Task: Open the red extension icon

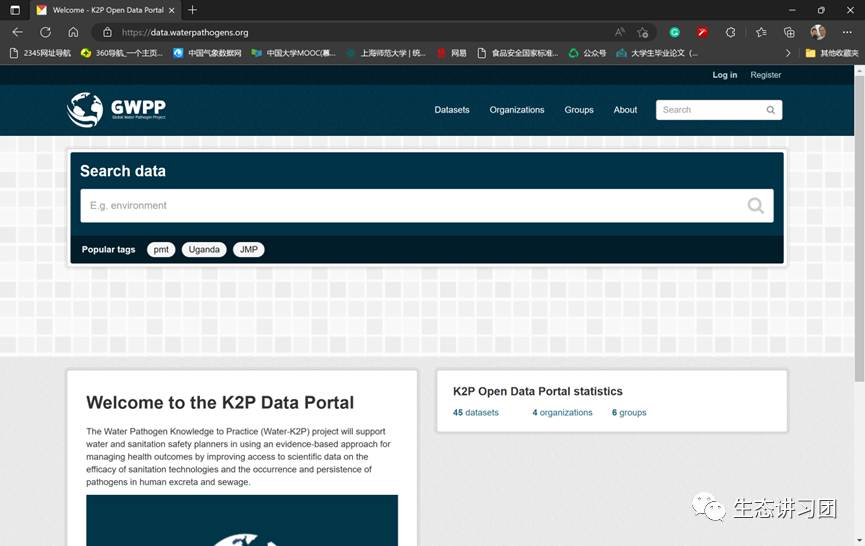Action: (x=702, y=33)
